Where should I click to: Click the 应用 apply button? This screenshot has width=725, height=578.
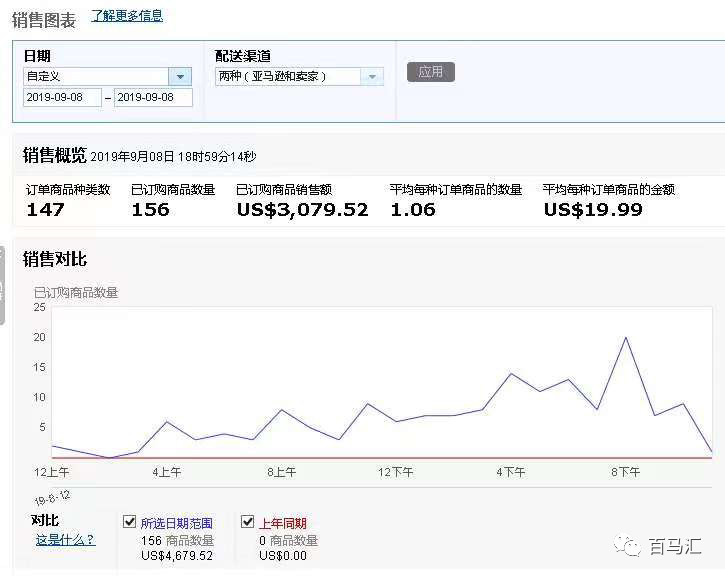point(430,72)
